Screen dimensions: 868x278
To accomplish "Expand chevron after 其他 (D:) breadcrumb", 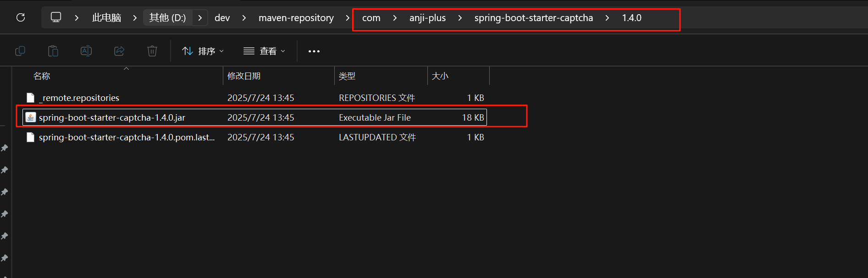I will tap(200, 18).
